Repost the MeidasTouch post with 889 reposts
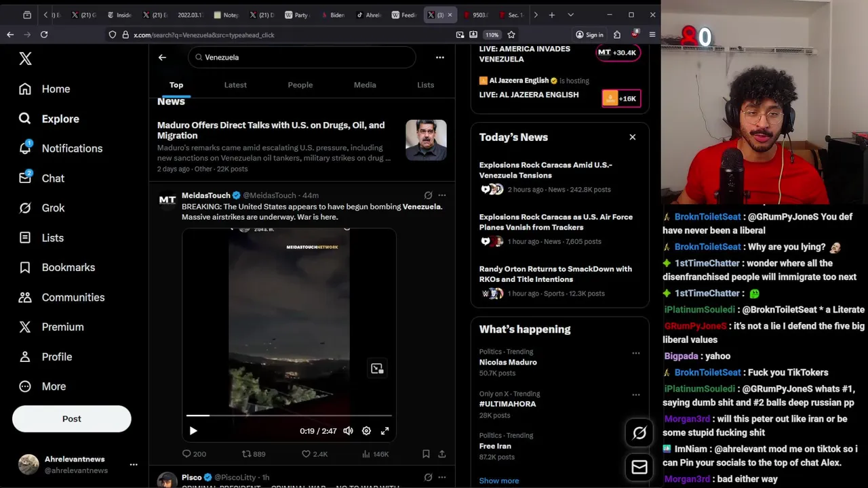This screenshot has height=488, width=868. 254,454
